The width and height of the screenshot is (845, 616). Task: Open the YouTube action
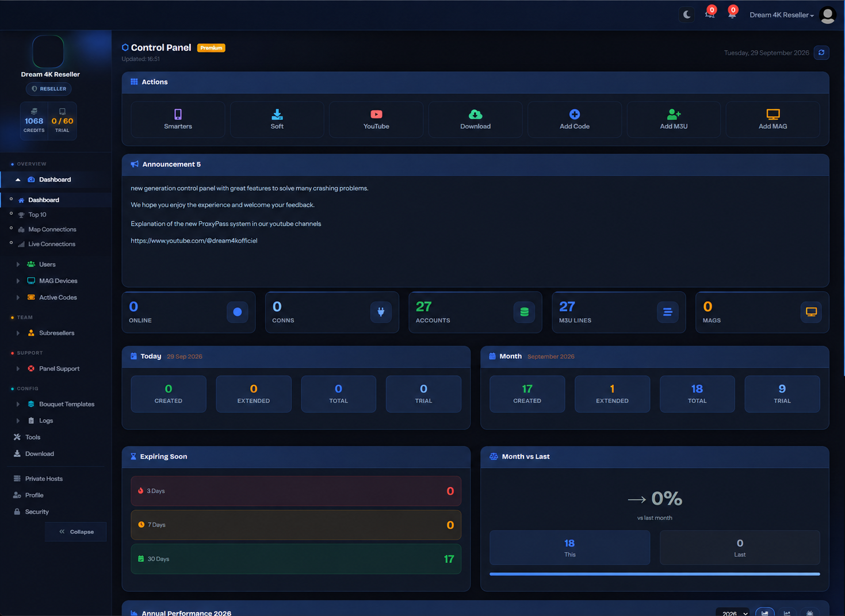pyautogui.click(x=376, y=119)
